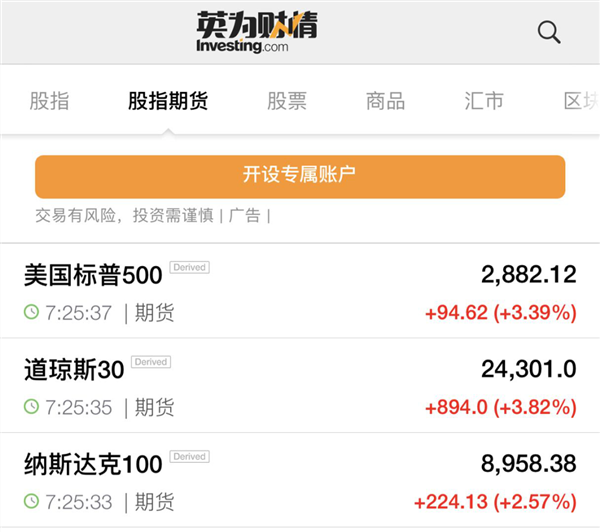Click the orange 开设专属账户 button

(x=300, y=176)
